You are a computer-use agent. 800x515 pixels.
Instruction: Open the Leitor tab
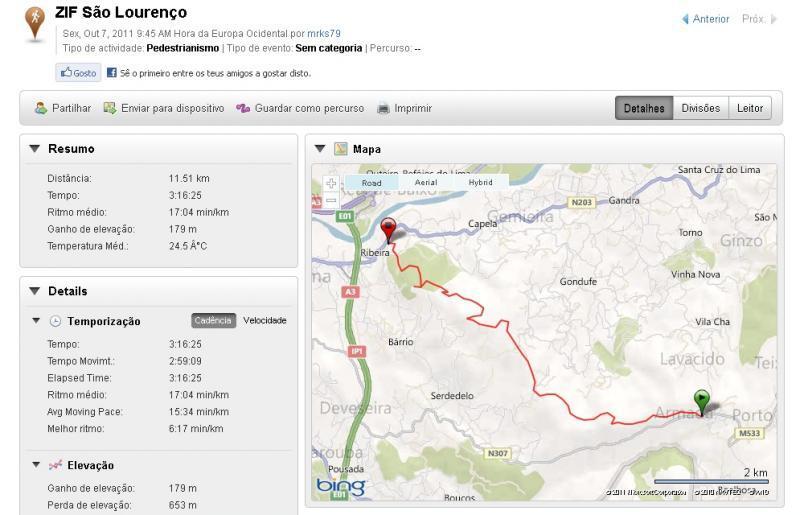[750, 108]
